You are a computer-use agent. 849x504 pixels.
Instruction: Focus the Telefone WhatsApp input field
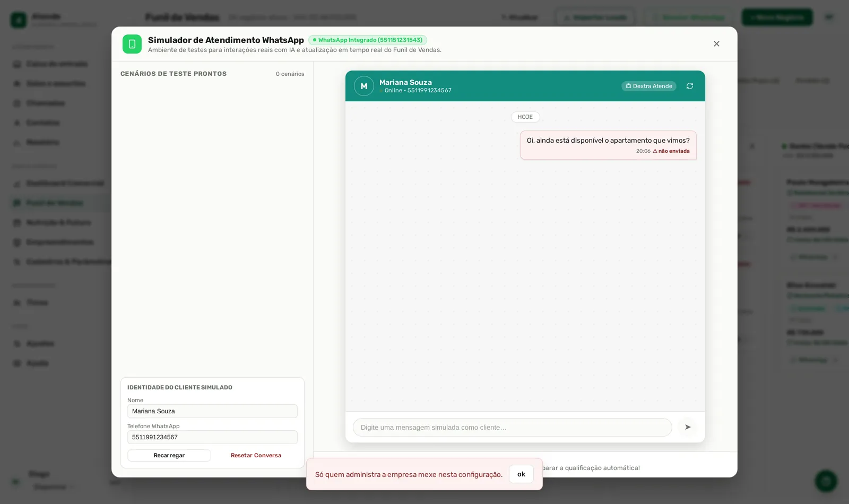point(212,437)
